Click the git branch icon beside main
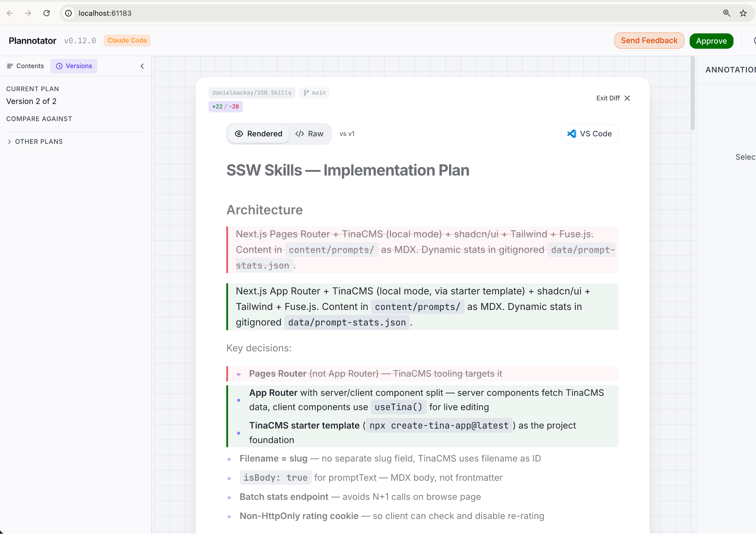Screen dimensions: 756x534 [306, 93]
